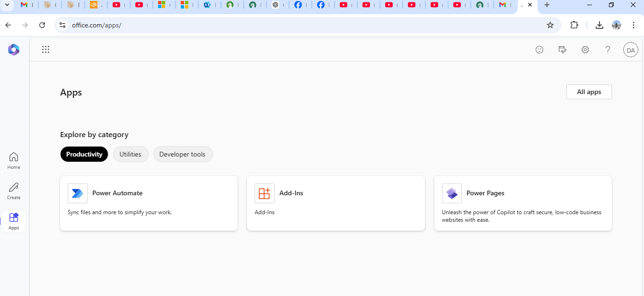Switch to the ChatGPT browser tab
Image resolution: width=644 pixels, height=296 pixels.
pyautogui.click(x=279, y=5)
